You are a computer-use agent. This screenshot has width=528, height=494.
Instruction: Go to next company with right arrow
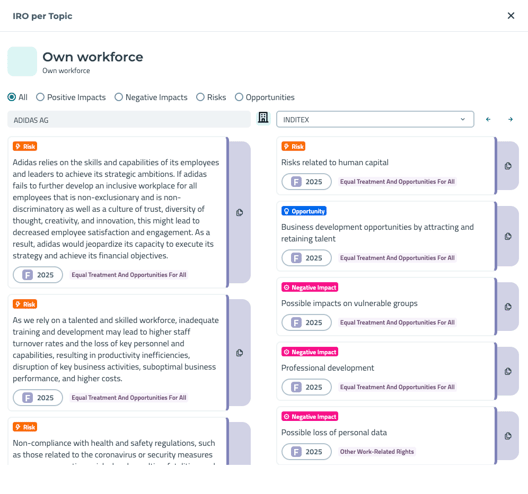[x=510, y=119]
